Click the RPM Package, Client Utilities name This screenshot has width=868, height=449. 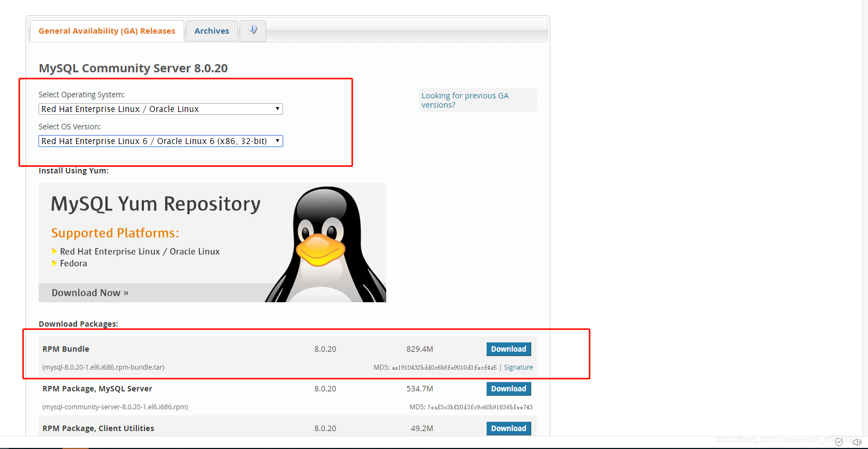98,428
